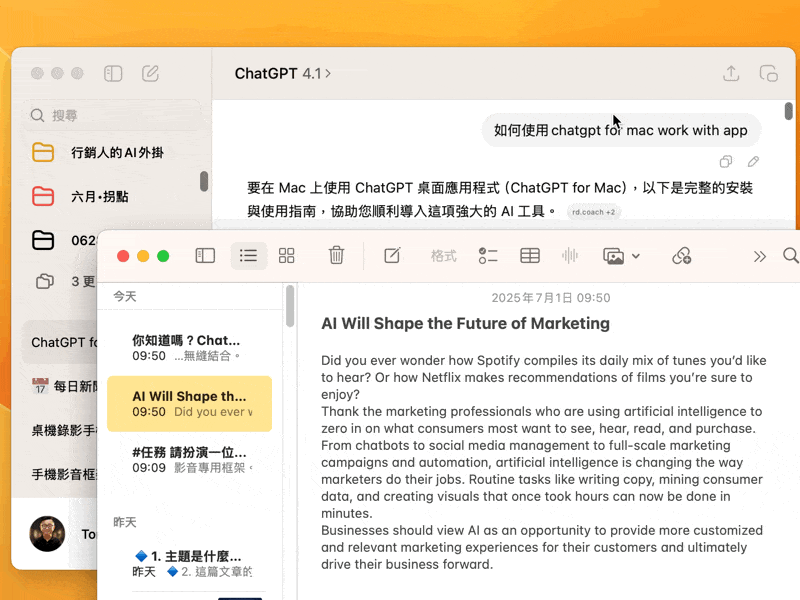The height and width of the screenshot is (600, 800).
Task: Copy the user message in ChatGPT
Action: 726,162
